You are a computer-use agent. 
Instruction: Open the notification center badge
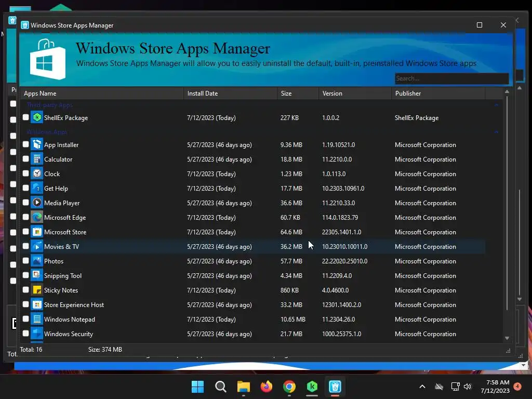click(x=517, y=387)
